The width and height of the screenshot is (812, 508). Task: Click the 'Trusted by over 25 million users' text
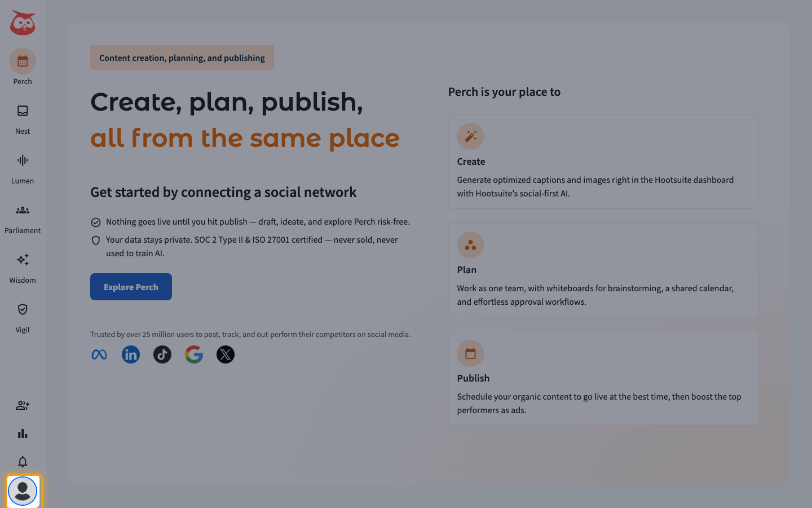pyautogui.click(x=250, y=334)
